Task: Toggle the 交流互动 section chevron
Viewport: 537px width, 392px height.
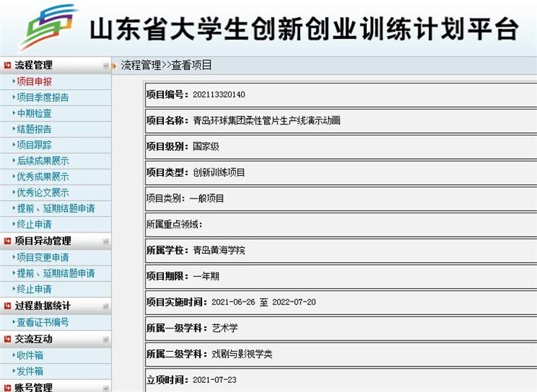Action: click(x=105, y=340)
